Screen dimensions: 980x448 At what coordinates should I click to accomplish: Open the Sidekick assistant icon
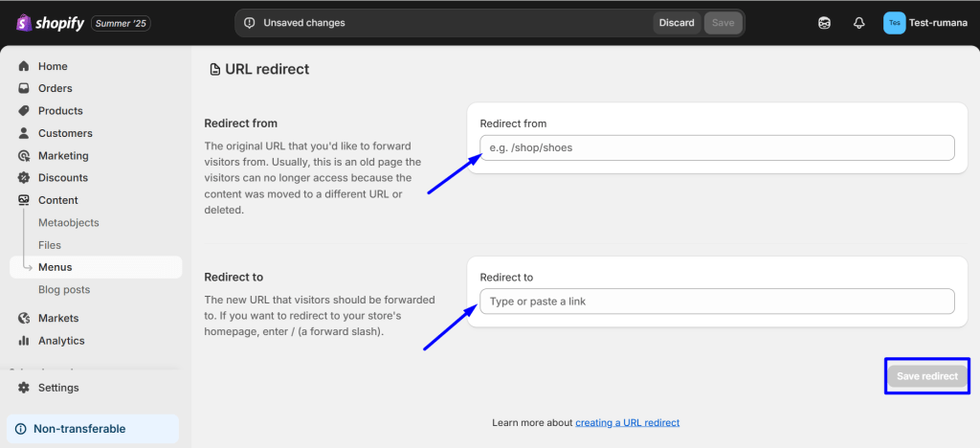(824, 23)
